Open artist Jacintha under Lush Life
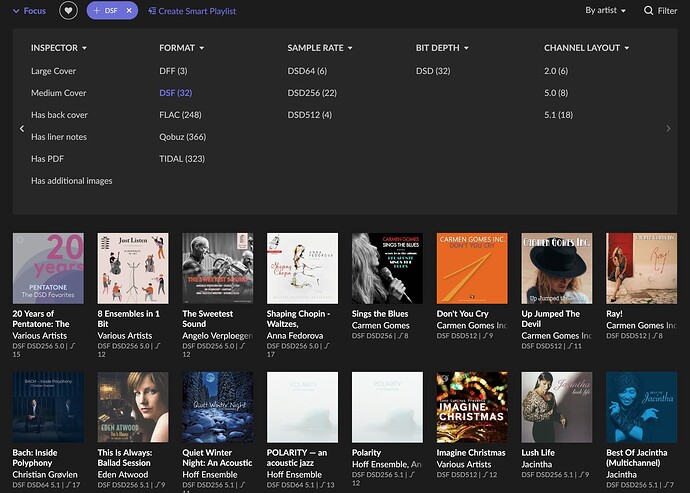This screenshot has height=493, width=690. tap(536, 464)
